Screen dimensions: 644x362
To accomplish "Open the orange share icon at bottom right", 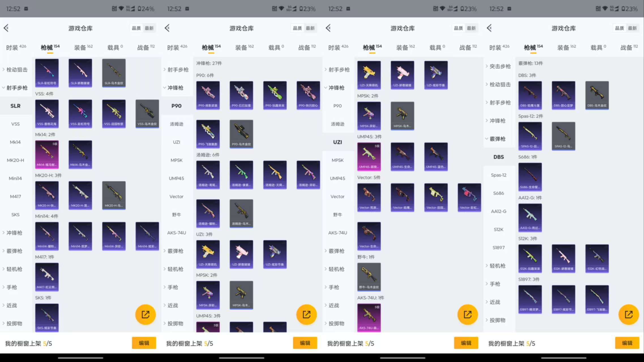I will click(628, 314).
